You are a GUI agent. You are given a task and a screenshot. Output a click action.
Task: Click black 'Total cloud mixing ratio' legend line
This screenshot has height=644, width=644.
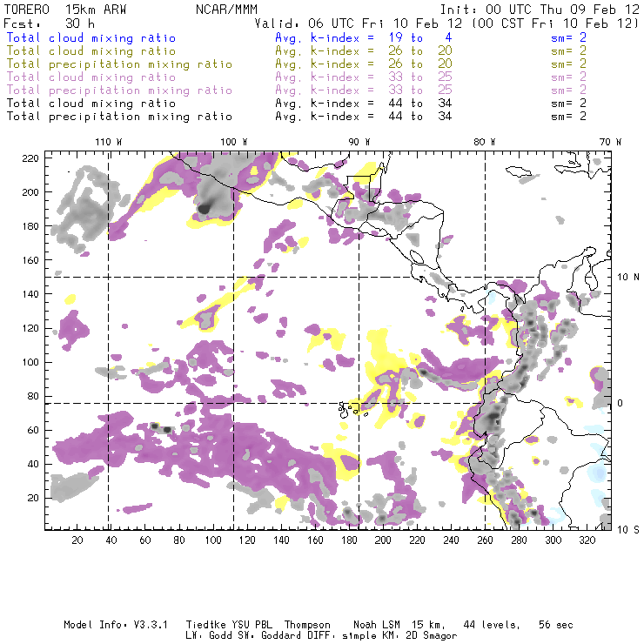(91, 104)
